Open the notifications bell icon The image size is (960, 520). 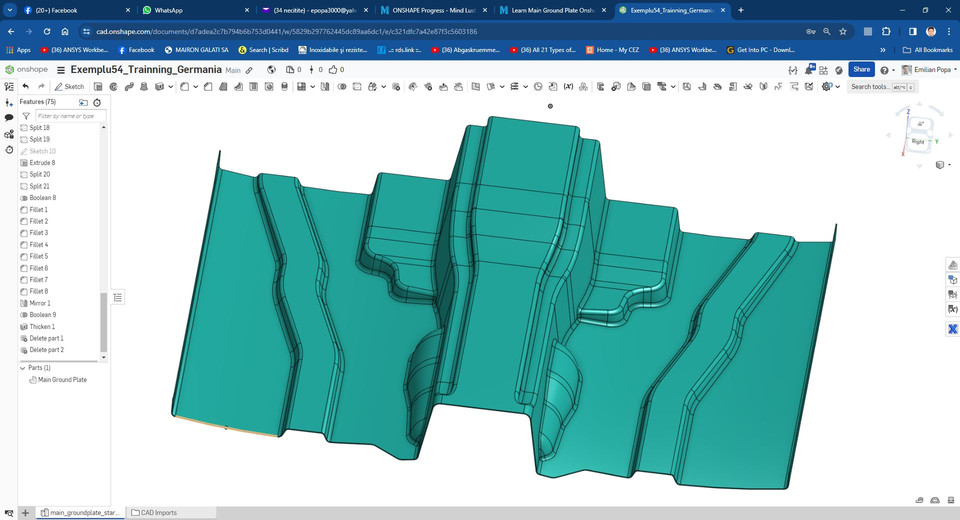809,69
